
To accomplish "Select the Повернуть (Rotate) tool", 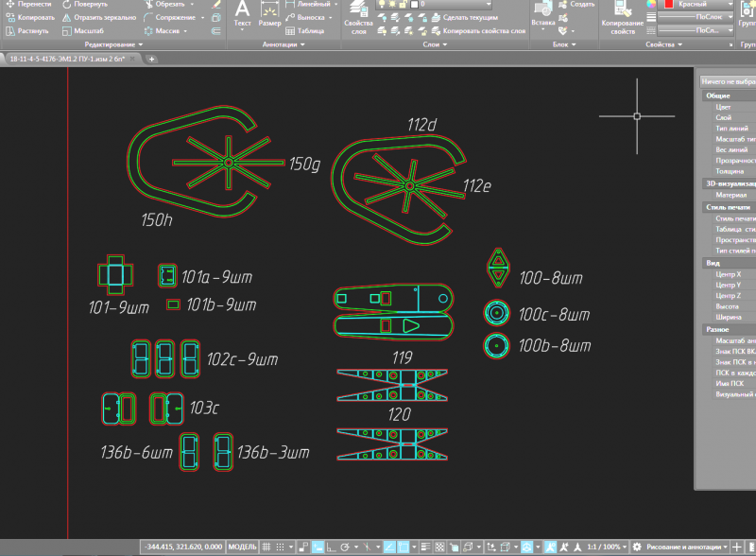I will tap(85, 4).
